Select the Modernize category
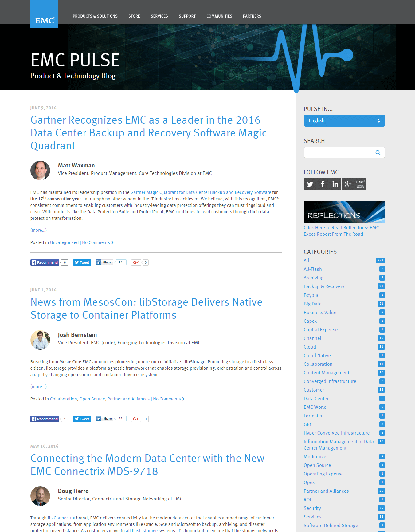The image size is (415, 532). (x=315, y=456)
